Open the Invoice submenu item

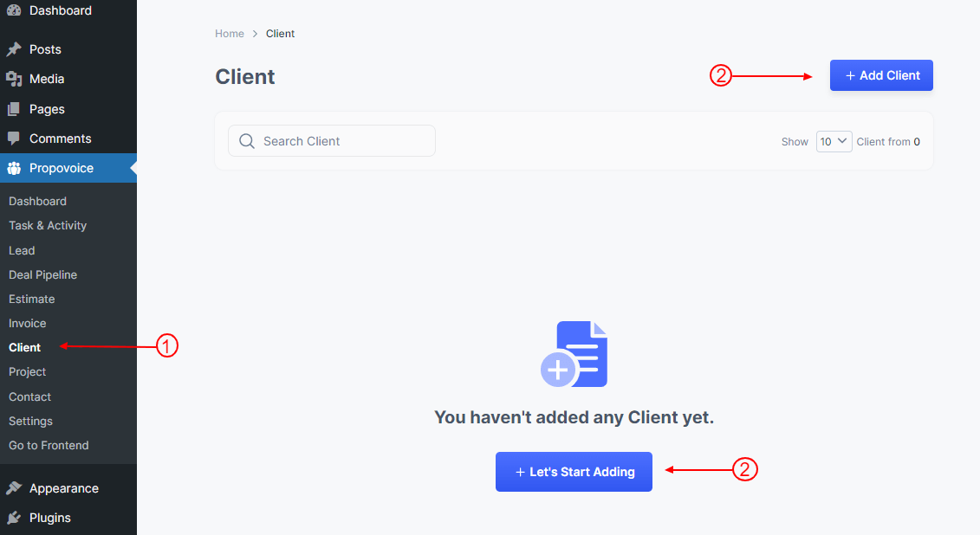(x=28, y=324)
